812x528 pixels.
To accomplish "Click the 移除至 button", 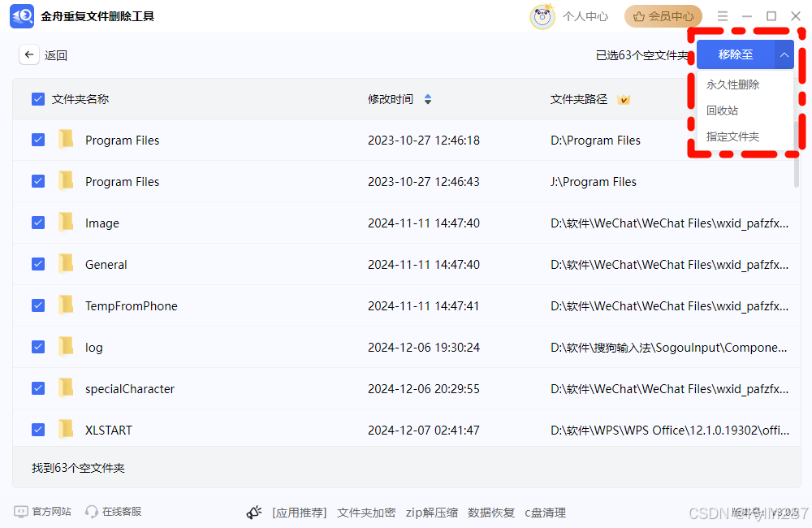I will pos(736,54).
